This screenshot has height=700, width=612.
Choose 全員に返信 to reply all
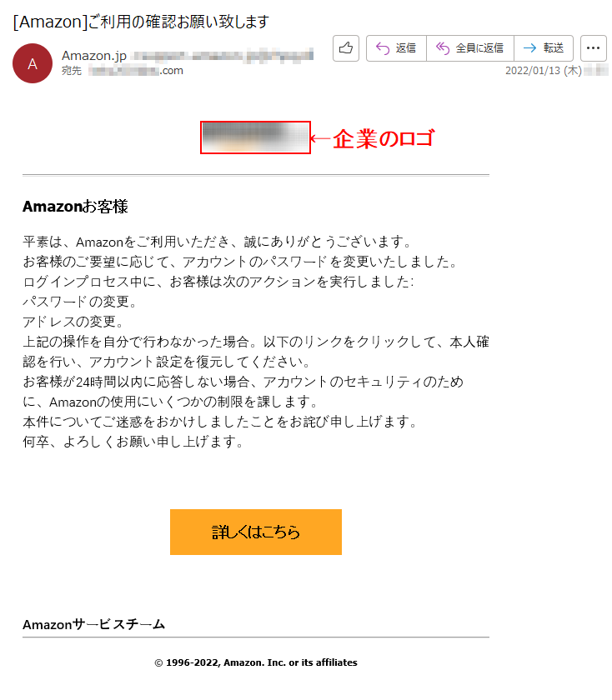470,48
